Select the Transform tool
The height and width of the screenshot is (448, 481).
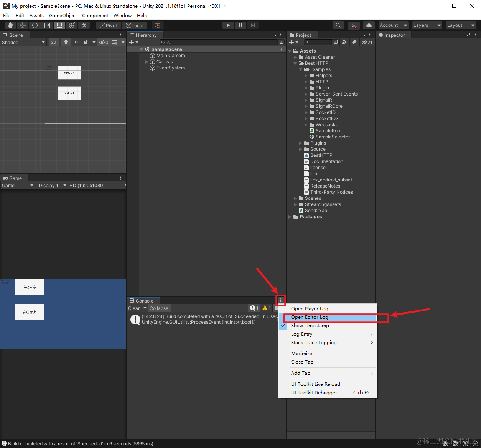72,25
